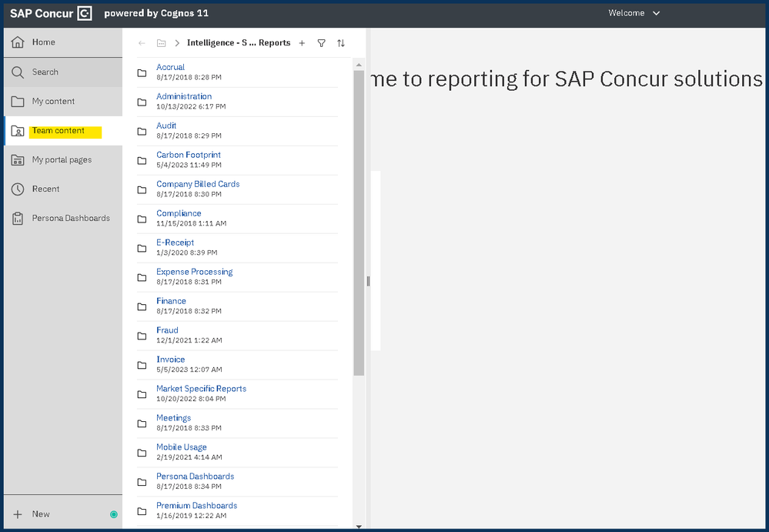Click the folder icon beside Fraud
Image resolution: width=769 pixels, height=532 pixels.
(x=142, y=336)
